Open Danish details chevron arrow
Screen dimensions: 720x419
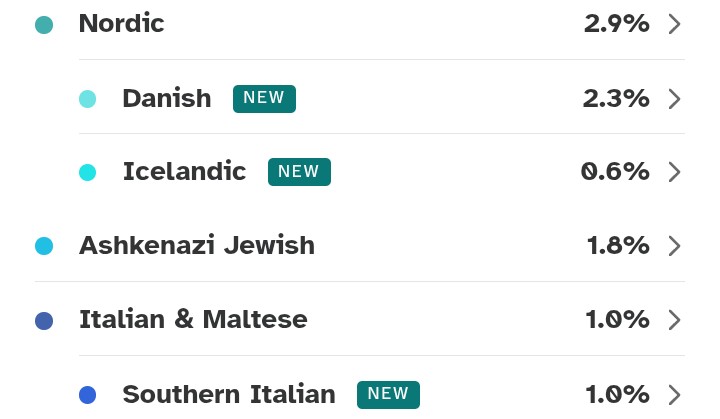(674, 98)
